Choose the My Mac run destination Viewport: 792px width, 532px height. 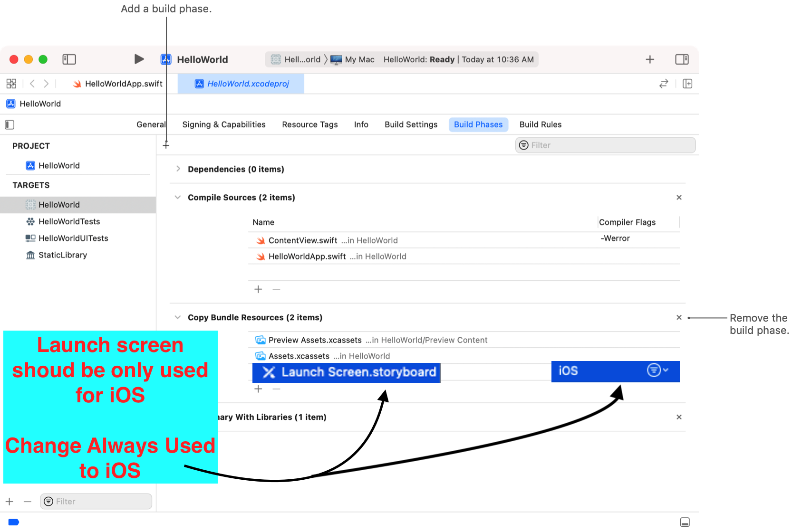(x=353, y=59)
